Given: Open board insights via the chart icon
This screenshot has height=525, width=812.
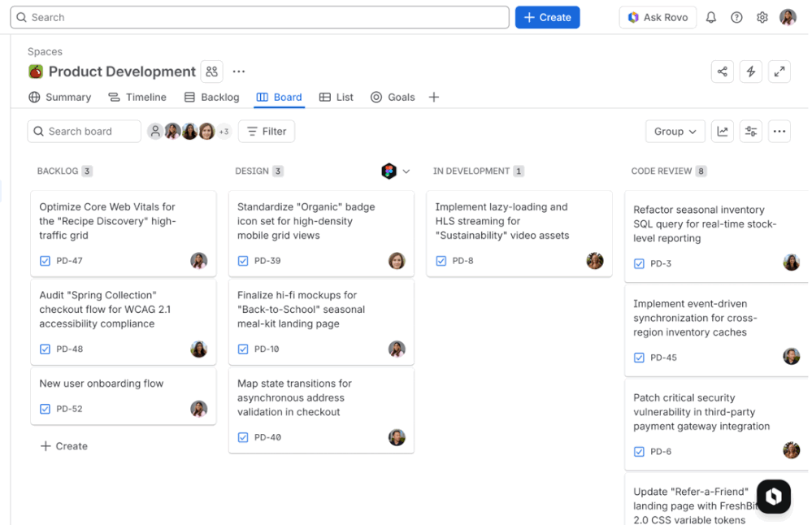Looking at the screenshot, I should (x=722, y=131).
